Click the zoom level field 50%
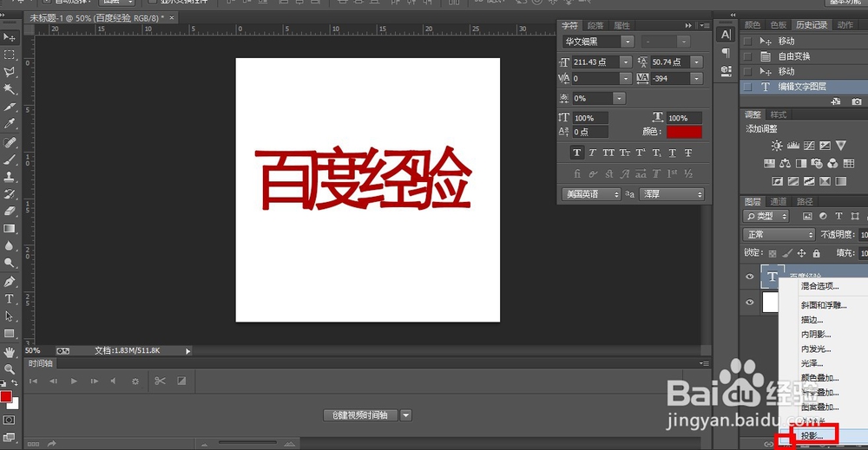 click(x=33, y=350)
